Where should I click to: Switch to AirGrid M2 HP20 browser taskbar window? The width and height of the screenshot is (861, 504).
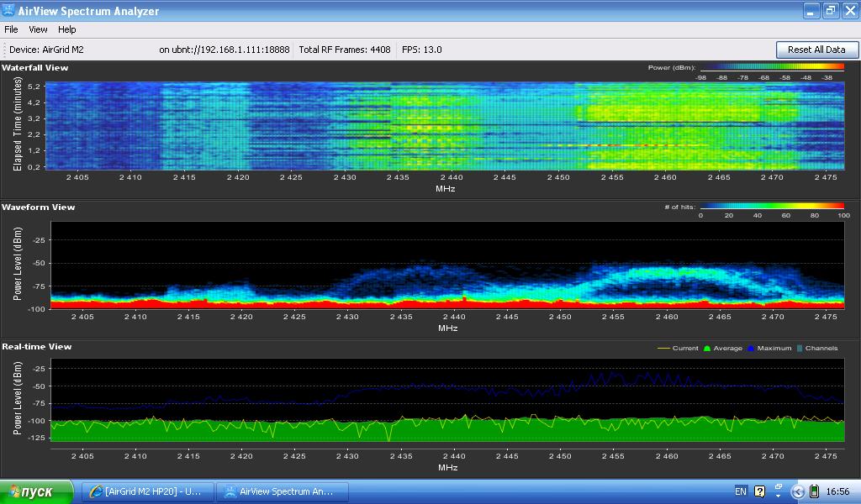147,491
